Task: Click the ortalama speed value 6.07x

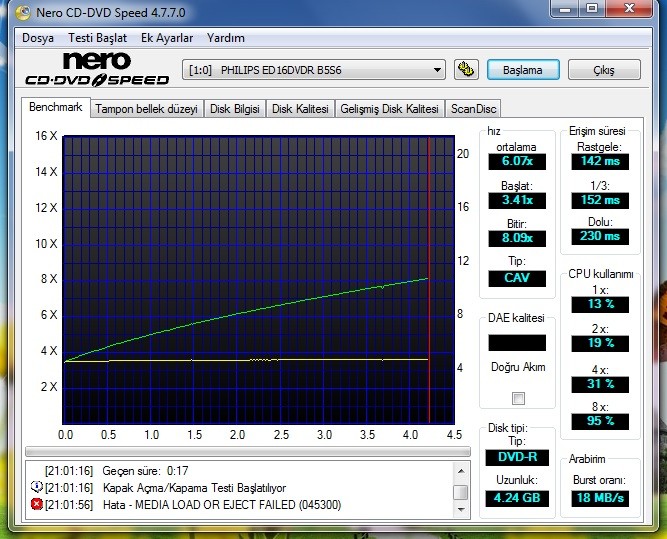Action: click(517, 161)
